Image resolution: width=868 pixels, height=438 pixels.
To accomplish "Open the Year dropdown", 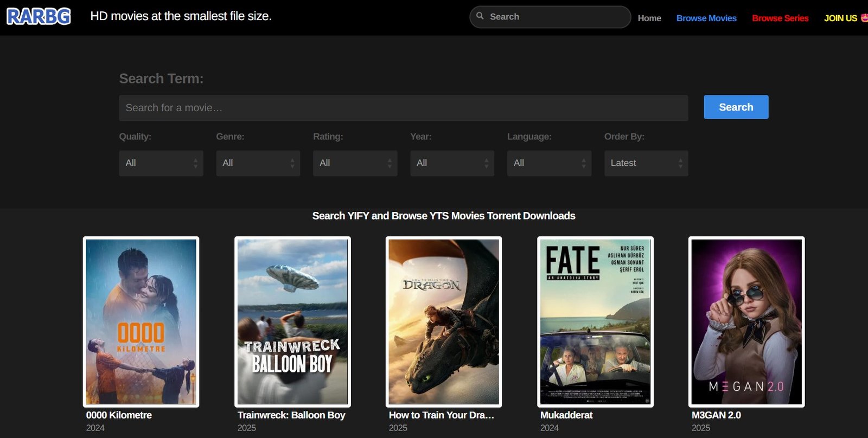I will (x=452, y=163).
